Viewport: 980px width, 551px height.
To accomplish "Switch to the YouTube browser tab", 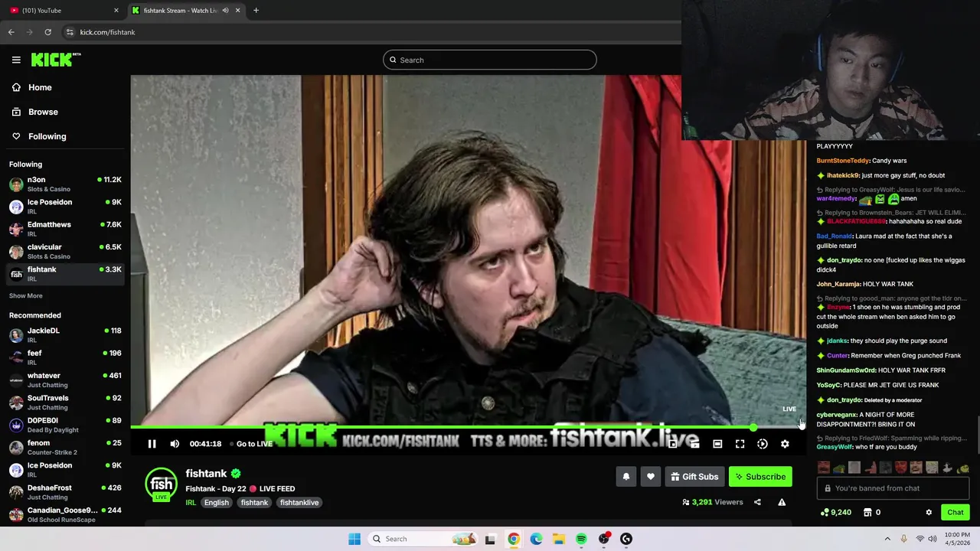I will click(x=65, y=10).
